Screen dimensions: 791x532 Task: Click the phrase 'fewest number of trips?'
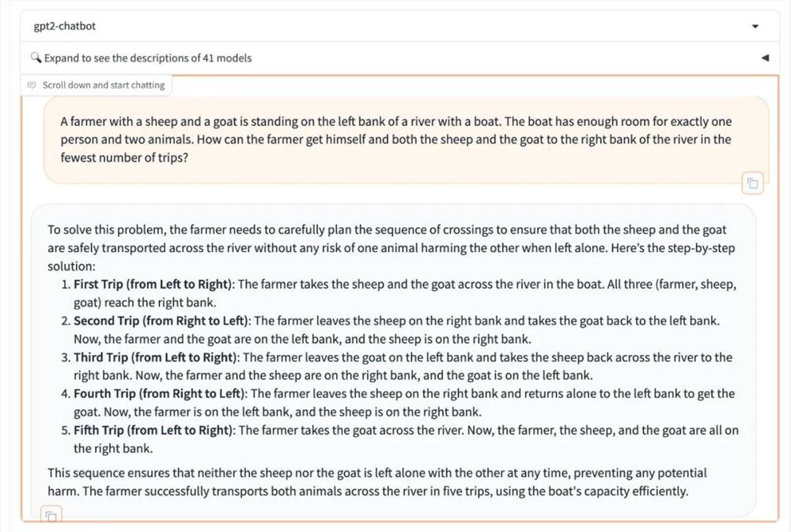coord(126,157)
